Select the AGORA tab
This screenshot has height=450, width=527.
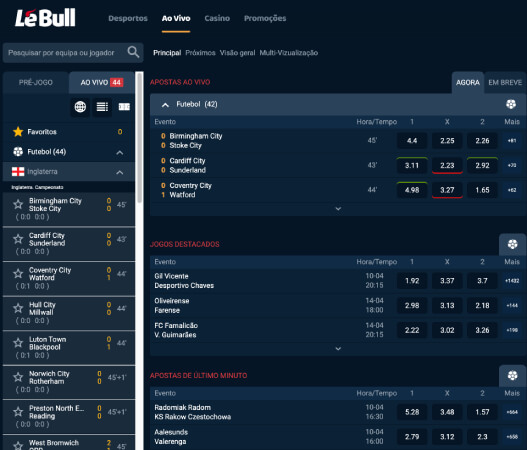pos(468,82)
